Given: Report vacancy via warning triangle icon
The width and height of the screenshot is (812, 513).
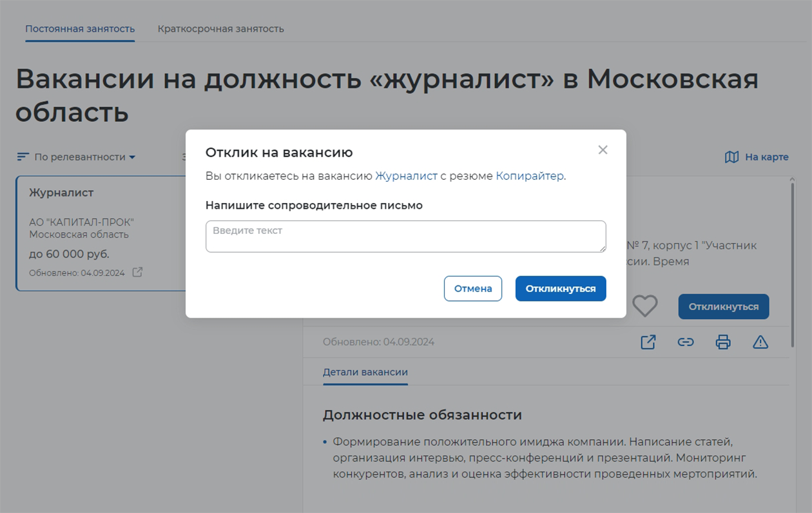Looking at the screenshot, I should click(760, 342).
